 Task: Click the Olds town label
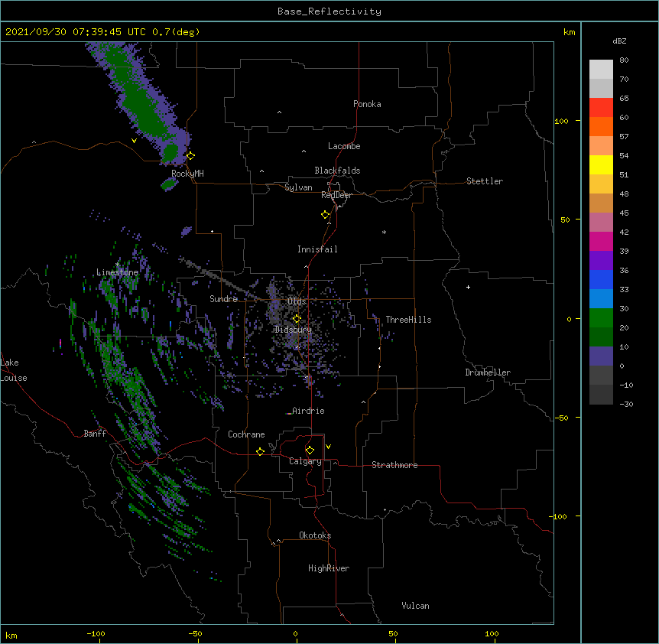(x=297, y=301)
